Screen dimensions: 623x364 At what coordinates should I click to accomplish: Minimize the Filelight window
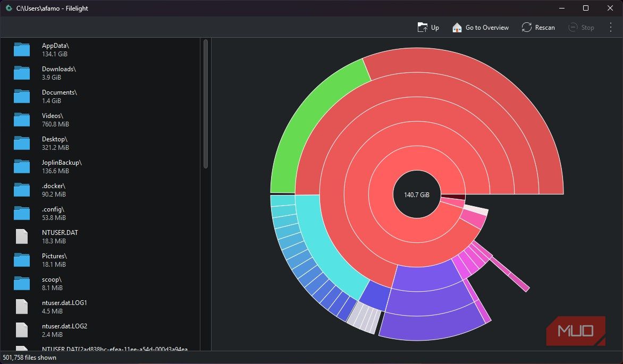562,8
